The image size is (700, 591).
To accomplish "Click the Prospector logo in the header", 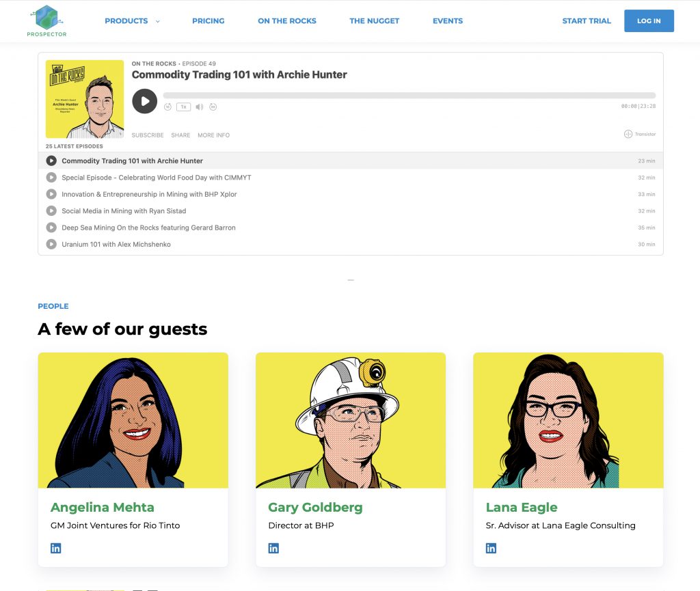I will [x=47, y=20].
